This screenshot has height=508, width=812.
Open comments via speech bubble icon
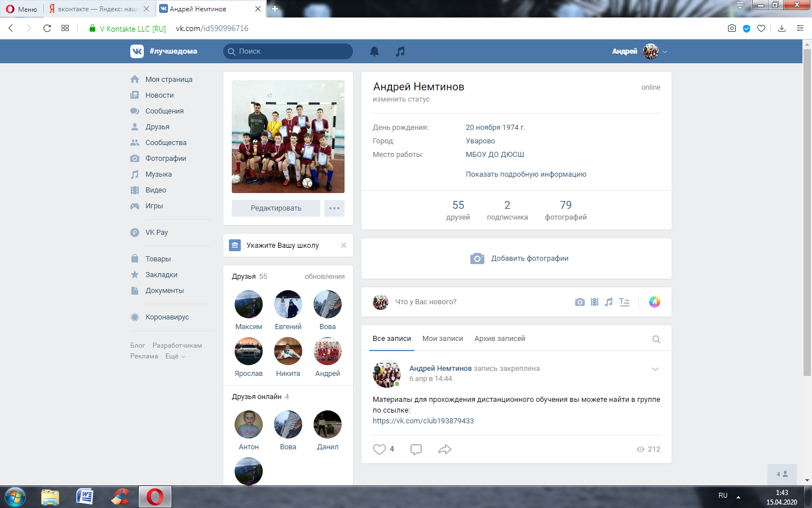pos(416,449)
